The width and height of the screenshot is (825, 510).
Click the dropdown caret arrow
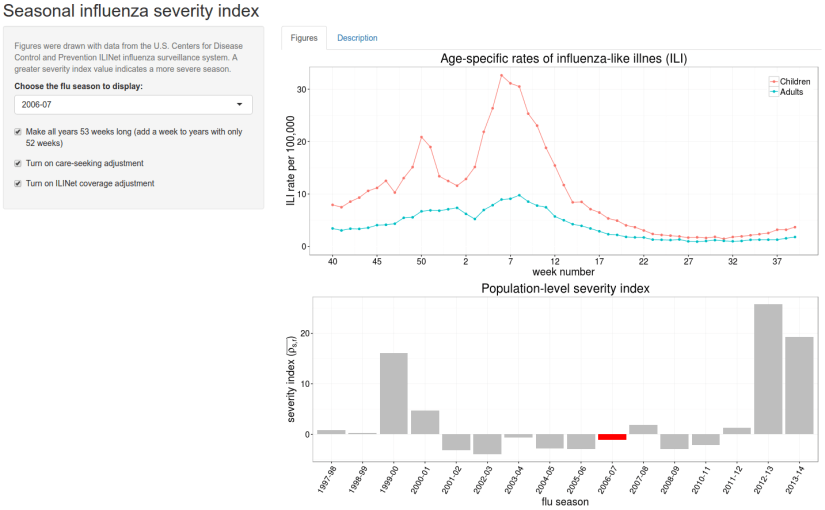(239, 104)
